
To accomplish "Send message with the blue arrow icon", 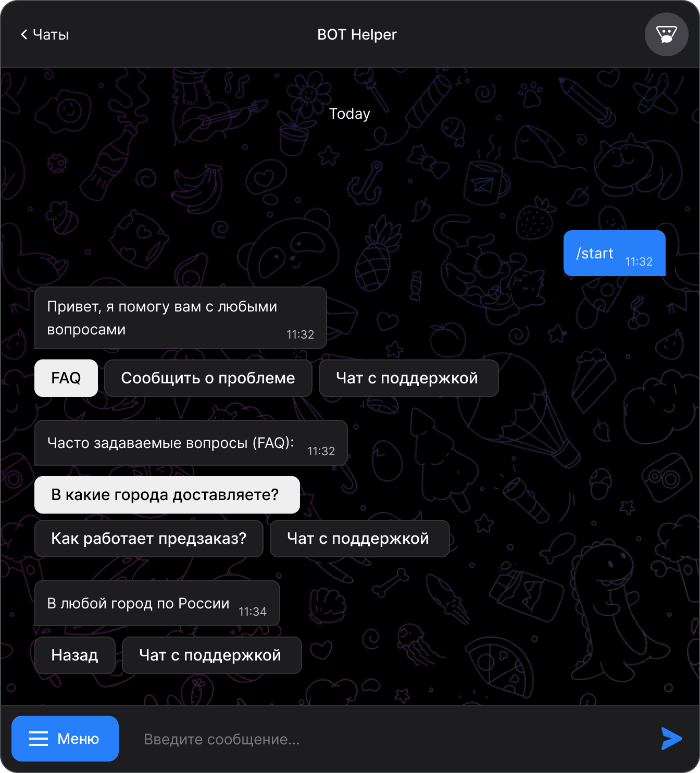I will click(x=671, y=739).
